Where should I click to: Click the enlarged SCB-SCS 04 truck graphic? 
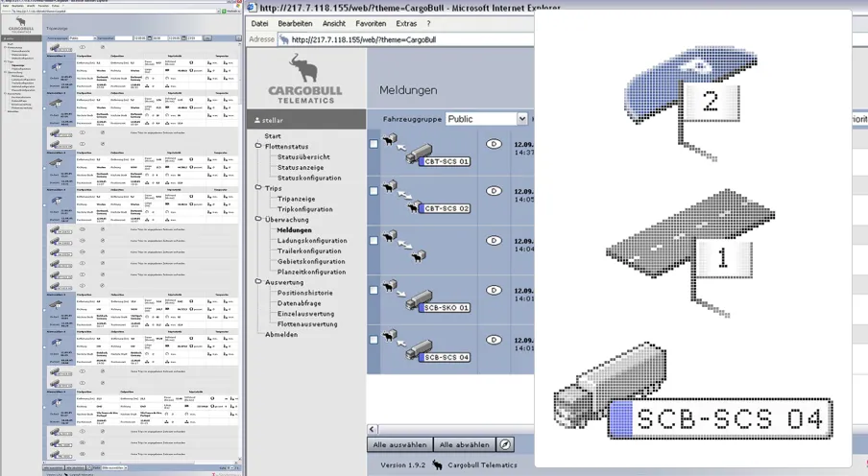pyautogui.click(x=692, y=392)
